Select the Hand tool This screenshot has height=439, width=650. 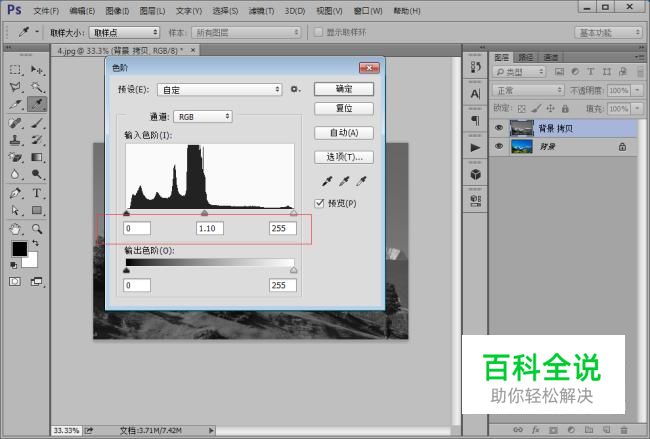click(x=15, y=229)
